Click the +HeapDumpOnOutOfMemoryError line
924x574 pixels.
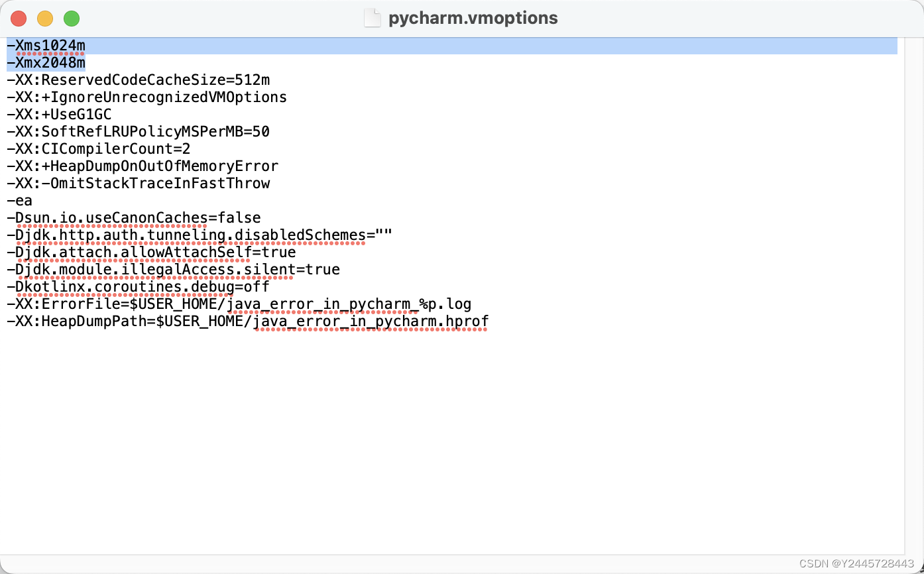143,166
